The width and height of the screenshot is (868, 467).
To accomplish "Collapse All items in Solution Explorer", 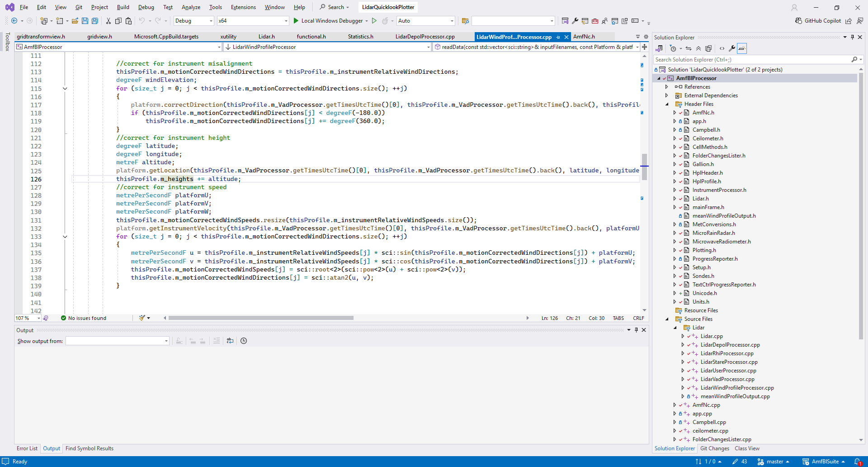I will tap(698, 48).
